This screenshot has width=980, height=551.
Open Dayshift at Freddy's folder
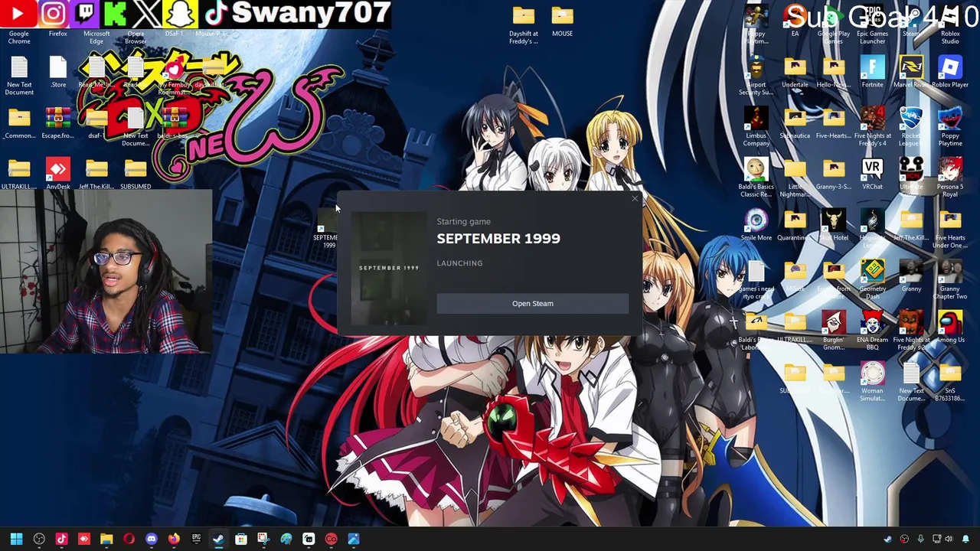(524, 25)
